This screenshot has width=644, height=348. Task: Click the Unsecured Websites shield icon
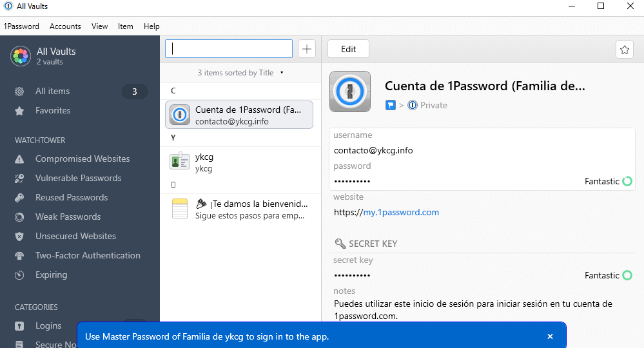[19, 237]
